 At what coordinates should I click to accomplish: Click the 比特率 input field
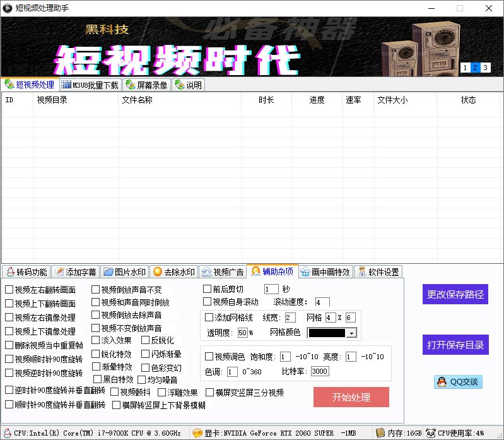(x=320, y=371)
